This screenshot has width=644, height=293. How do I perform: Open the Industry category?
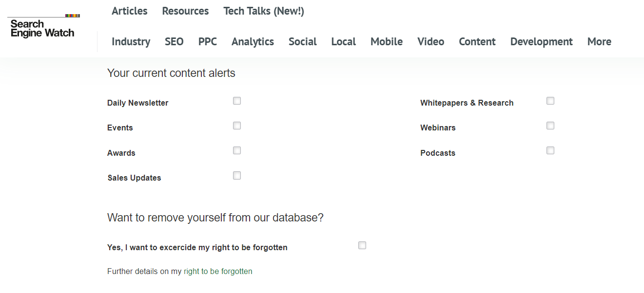[131, 42]
